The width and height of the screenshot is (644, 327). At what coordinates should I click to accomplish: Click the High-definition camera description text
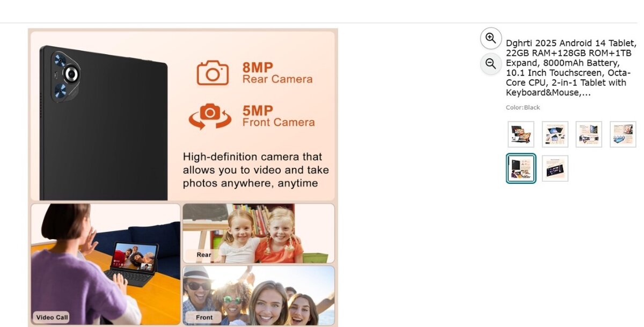pos(256,170)
